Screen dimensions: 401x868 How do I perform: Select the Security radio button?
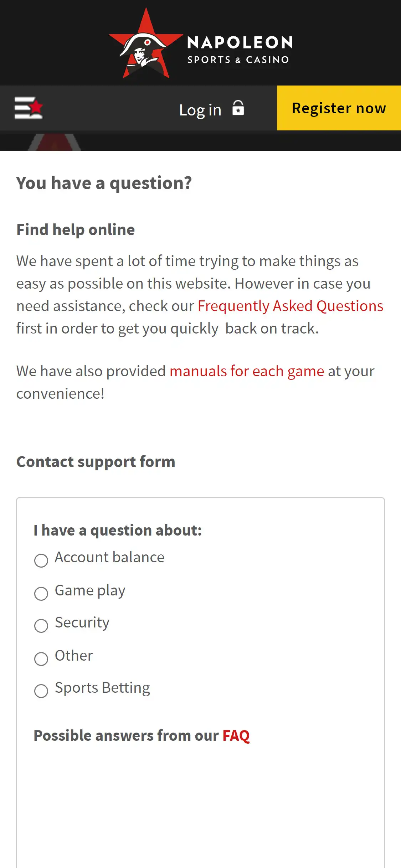click(x=41, y=626)
